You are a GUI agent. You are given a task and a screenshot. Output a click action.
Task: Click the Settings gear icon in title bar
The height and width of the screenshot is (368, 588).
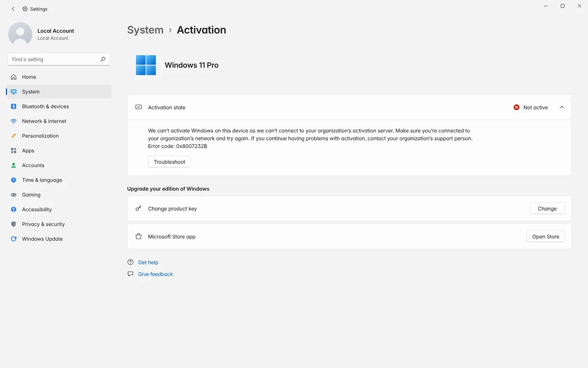[x=25, y=9]
